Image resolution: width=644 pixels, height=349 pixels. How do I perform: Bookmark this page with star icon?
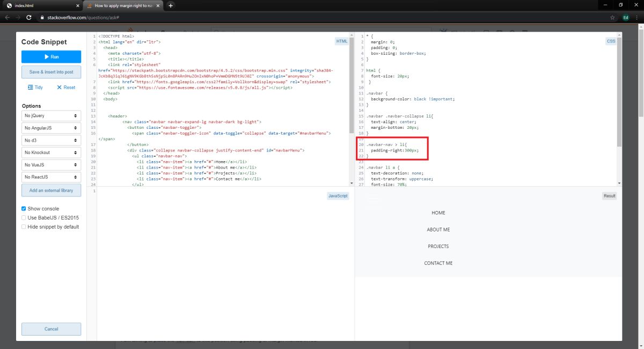612,17
